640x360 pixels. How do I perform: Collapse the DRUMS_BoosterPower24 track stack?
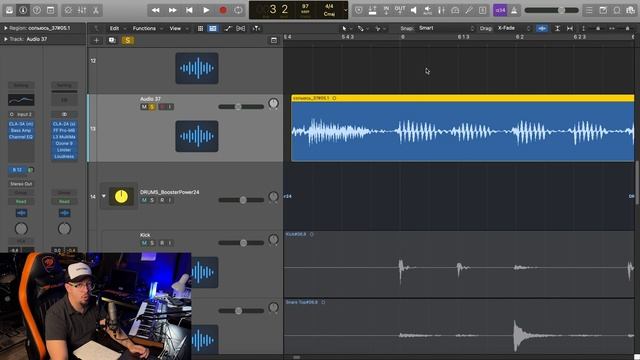[104, 196]
